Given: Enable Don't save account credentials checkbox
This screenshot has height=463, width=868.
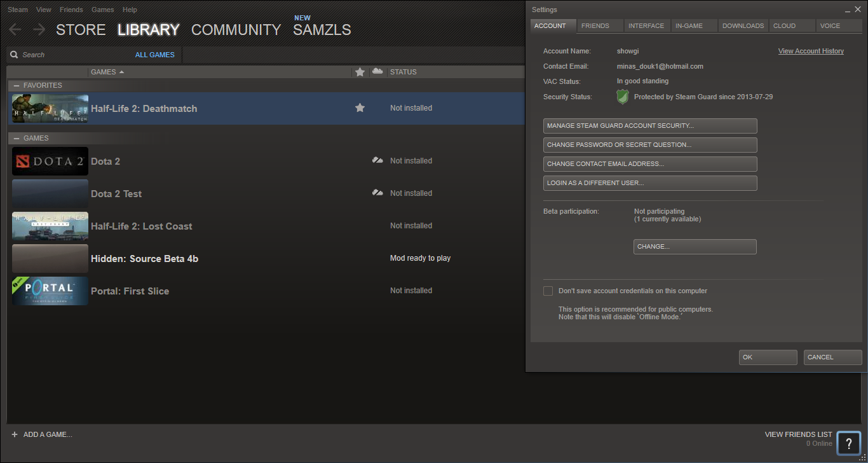Looking at the screenshot, I should click(x=548, y=291).
